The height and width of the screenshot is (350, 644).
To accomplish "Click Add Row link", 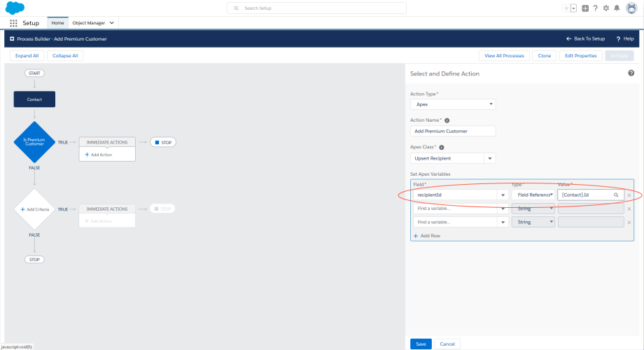I will point(427,236).
